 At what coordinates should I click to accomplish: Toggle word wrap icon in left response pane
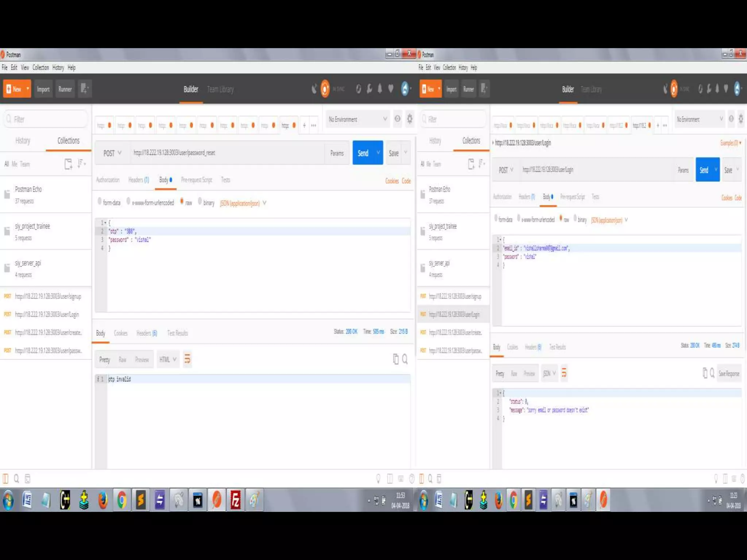coord(187,359)
